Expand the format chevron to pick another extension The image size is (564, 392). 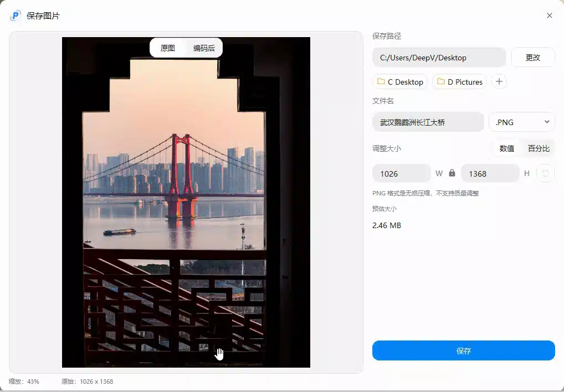click(547, 122)
